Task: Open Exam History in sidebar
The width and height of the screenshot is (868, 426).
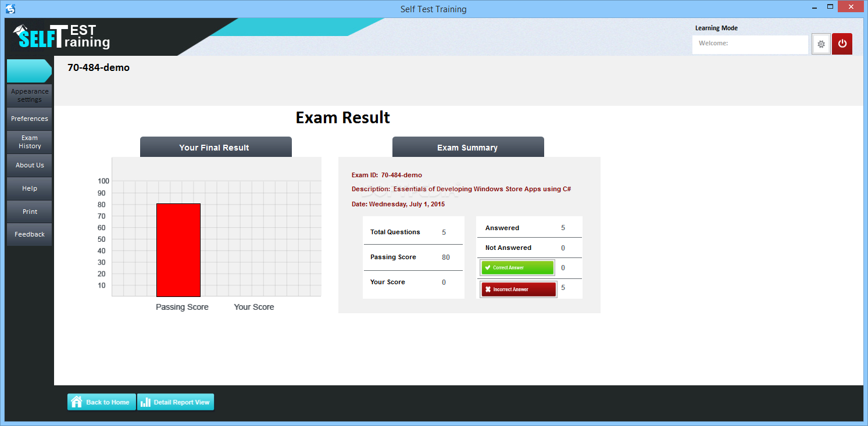Action: (30, 142)
